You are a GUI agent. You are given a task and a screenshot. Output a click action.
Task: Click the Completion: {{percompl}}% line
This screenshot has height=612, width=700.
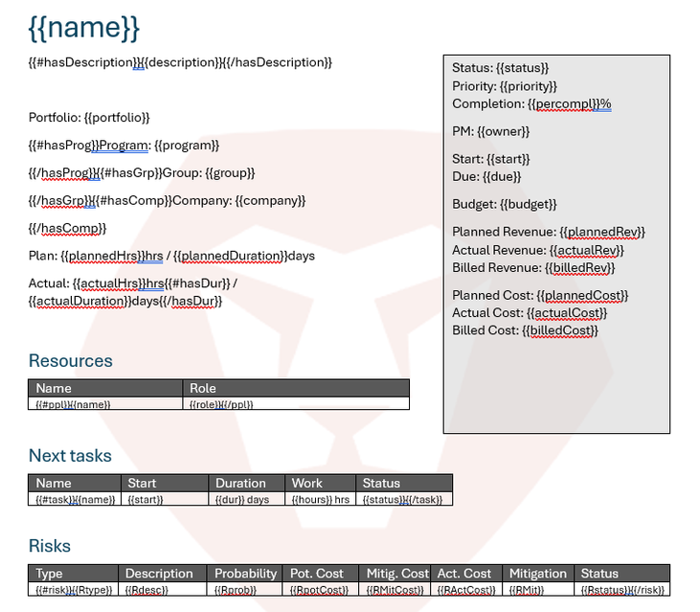[x=531, y=103]
